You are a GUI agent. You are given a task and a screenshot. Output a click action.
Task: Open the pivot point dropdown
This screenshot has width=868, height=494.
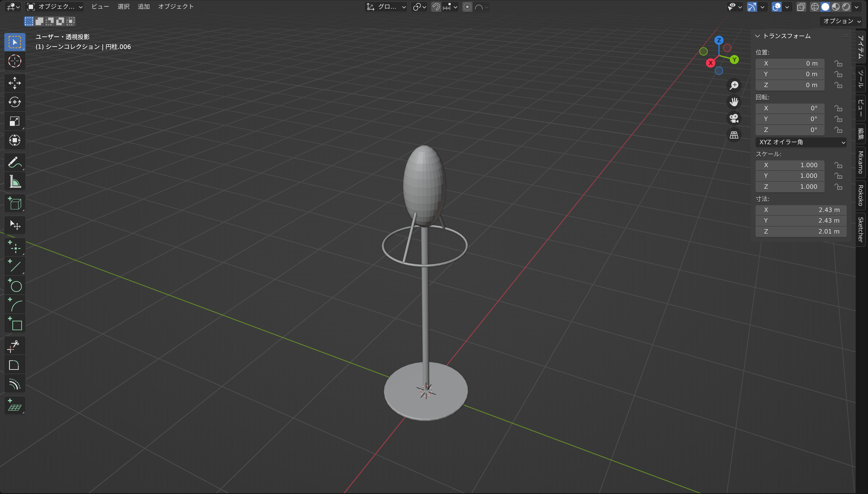[x=419, y=7]
